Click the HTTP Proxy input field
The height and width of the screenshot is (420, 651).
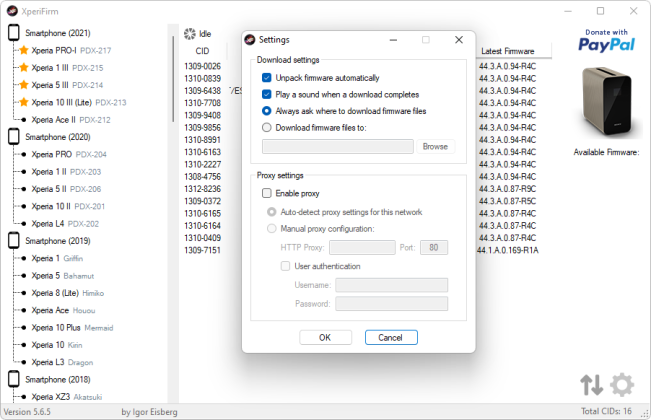pos(362,247)
